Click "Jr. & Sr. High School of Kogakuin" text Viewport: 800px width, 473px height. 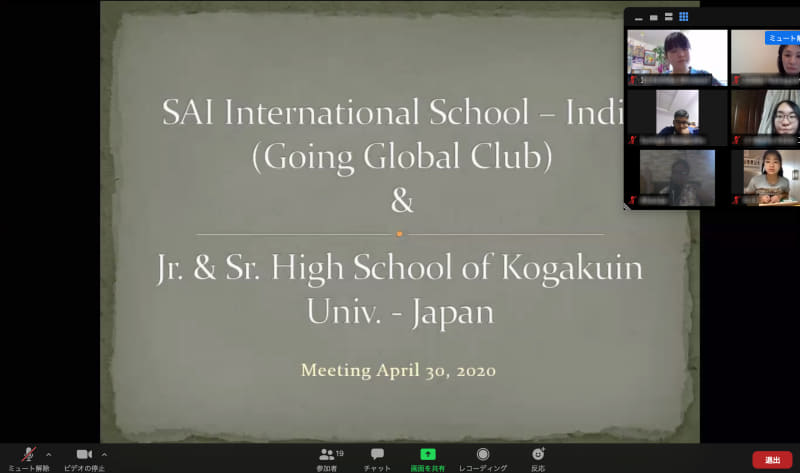[399, 268]
